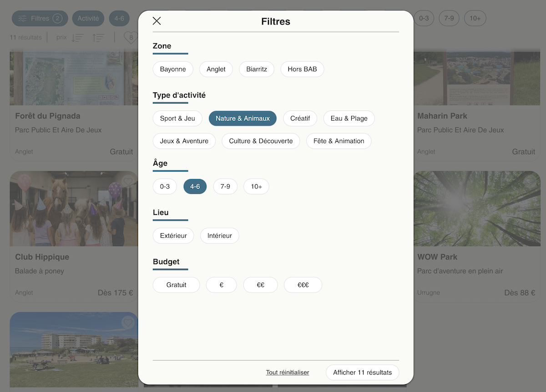The width and height of the screenshot is (546, 392).
Task: Click the 11 résultats count text
Action: point(25,37)
